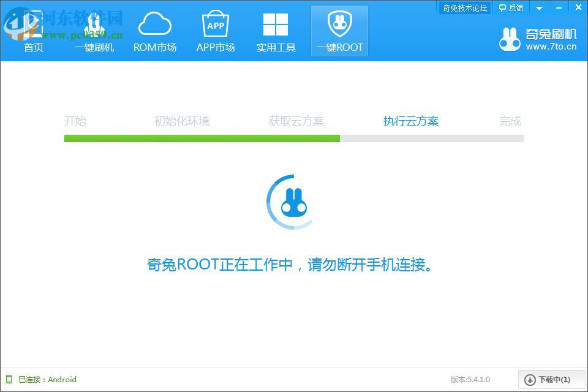Click the 奇兔刷机 rabbit logo

click(x=510, y=38)
